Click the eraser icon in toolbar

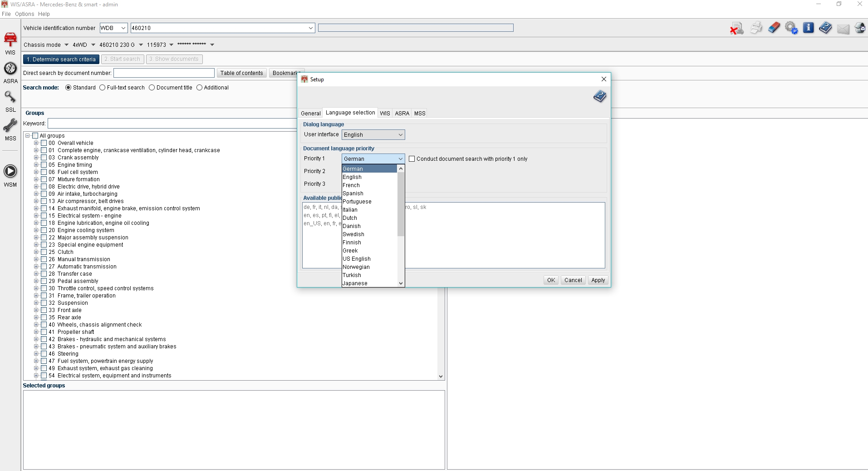point(774,28)
